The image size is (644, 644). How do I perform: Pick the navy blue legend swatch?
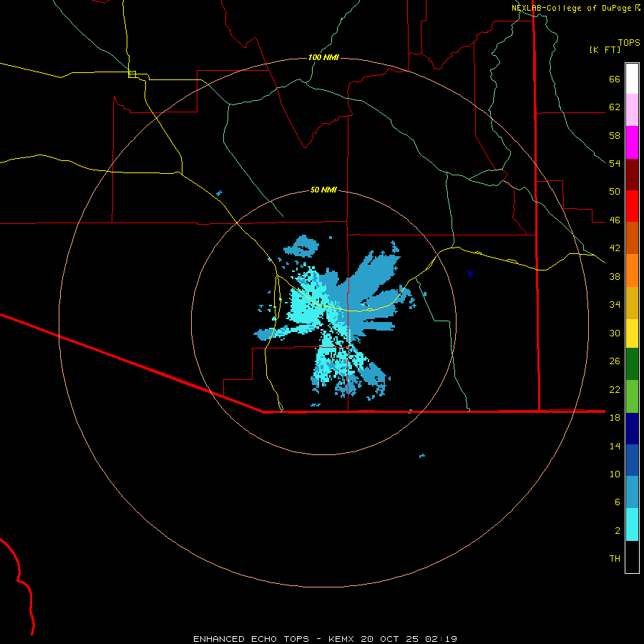[632, 429]
